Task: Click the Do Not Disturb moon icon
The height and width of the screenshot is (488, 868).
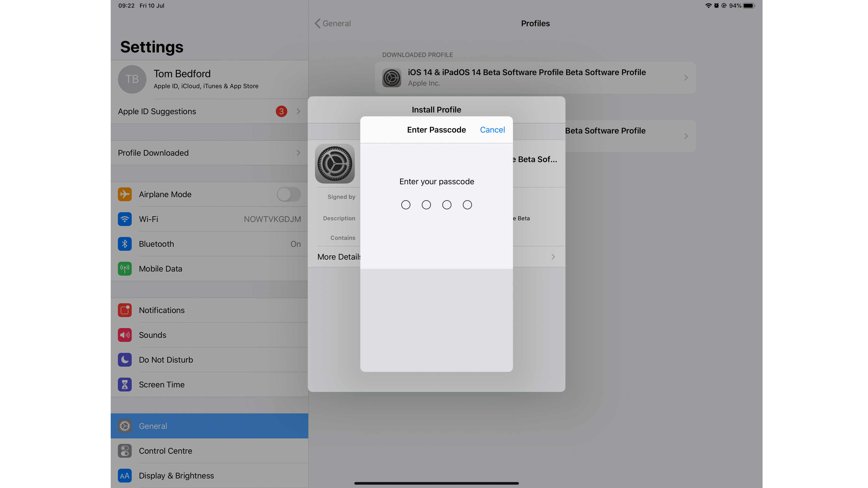Action: 125,360
